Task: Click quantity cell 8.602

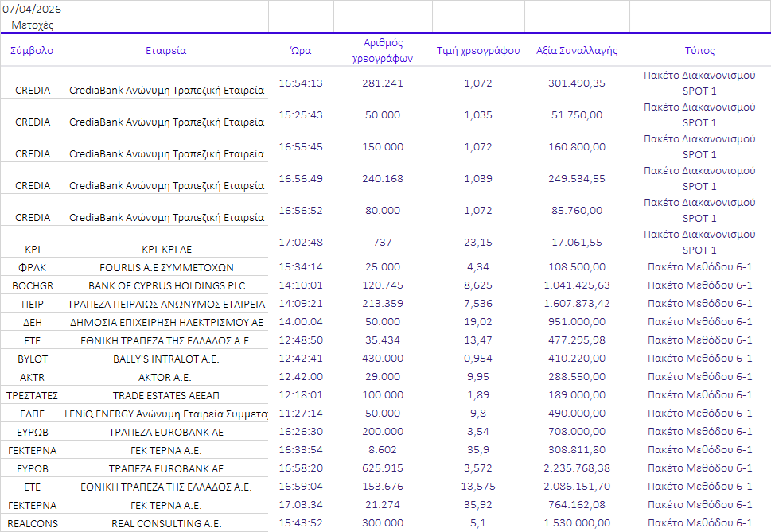Action: [x=383, y=450]
